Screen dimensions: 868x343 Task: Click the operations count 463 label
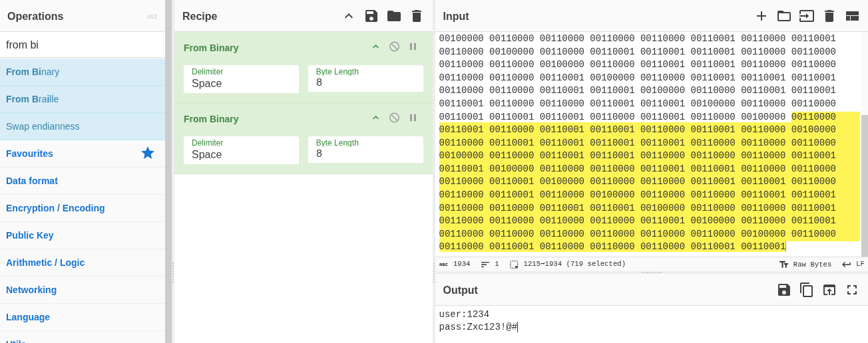click(x=152, y=17)
